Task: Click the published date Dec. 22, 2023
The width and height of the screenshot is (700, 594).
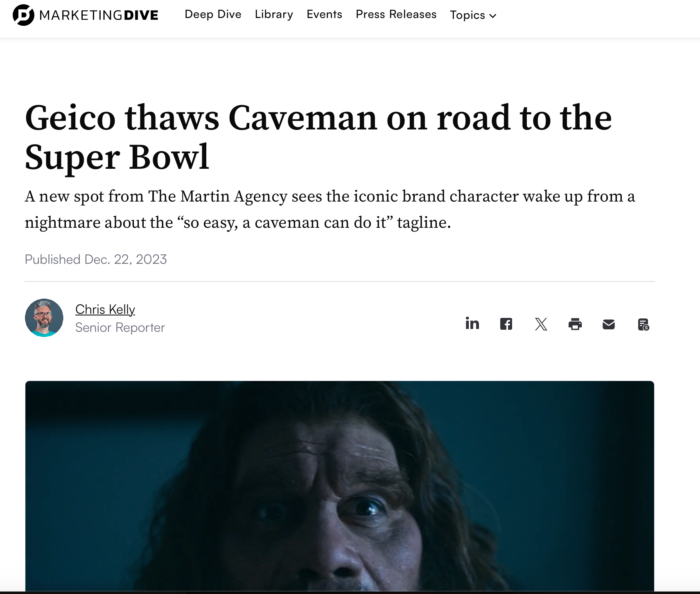Action: pyautogui.click(x=126, y=259)
